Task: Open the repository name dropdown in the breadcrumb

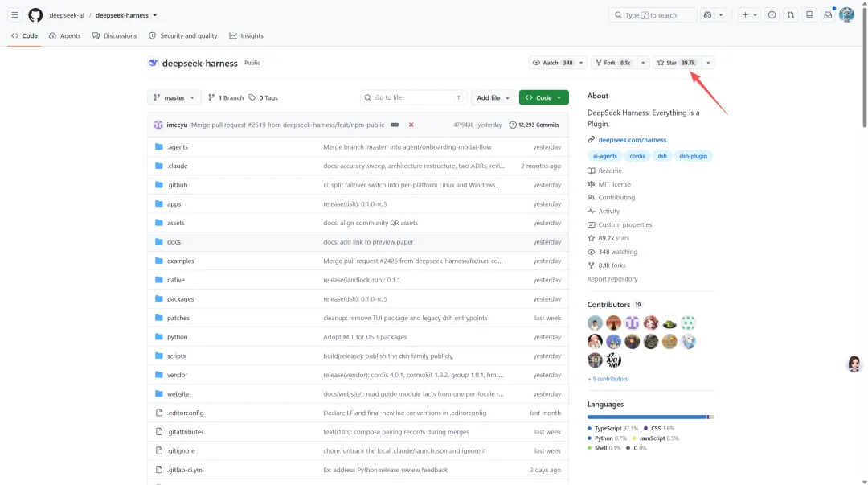Action: coord(155,15)
